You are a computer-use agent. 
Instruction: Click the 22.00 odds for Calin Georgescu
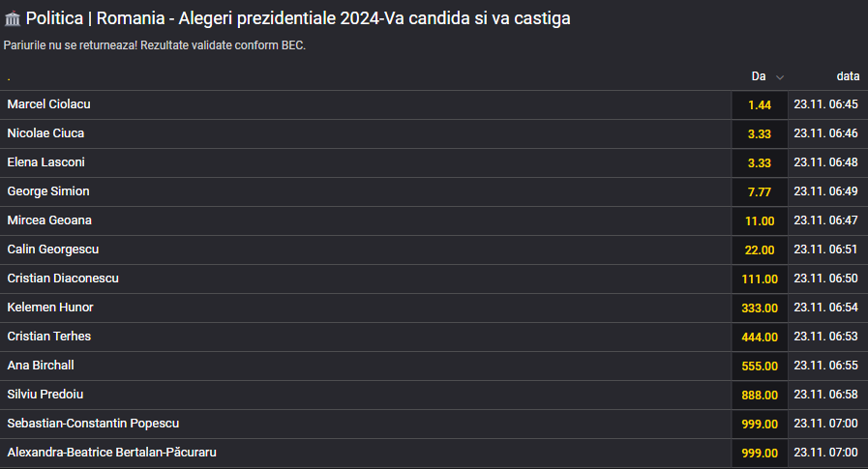click(760, 249)
